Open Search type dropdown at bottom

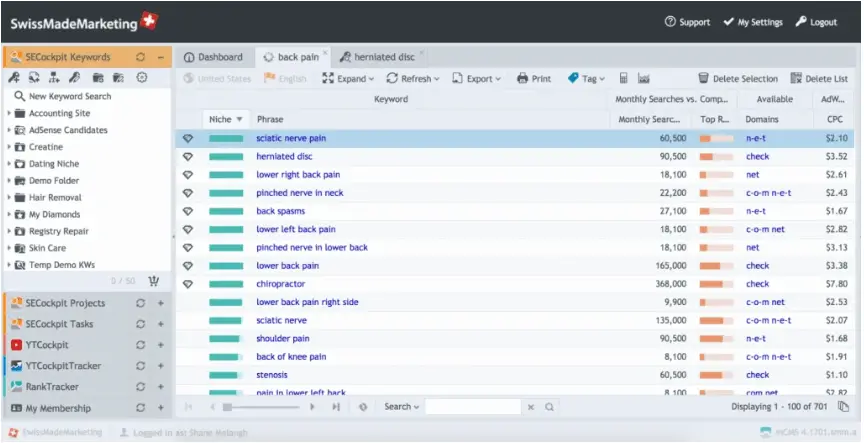tap(402, 407)
